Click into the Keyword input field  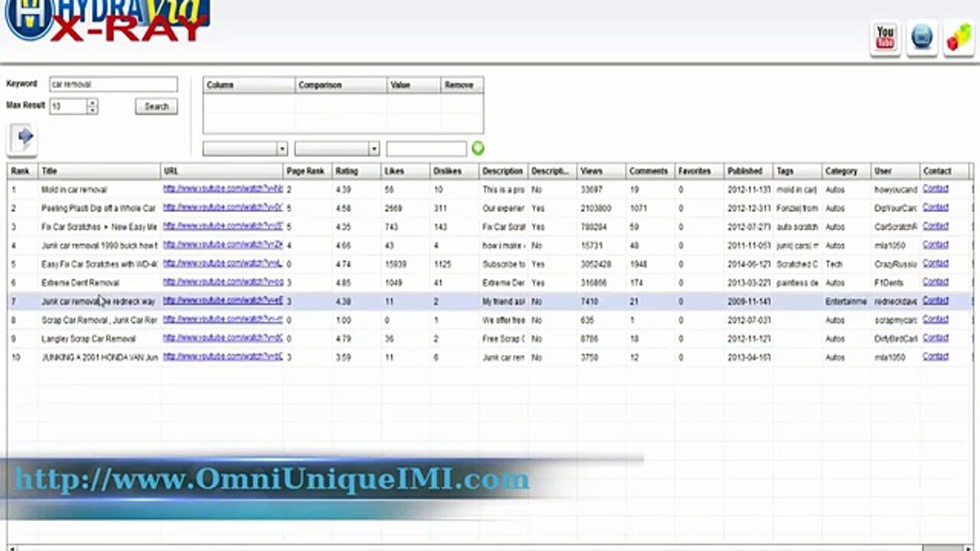(x=113, y=84)
